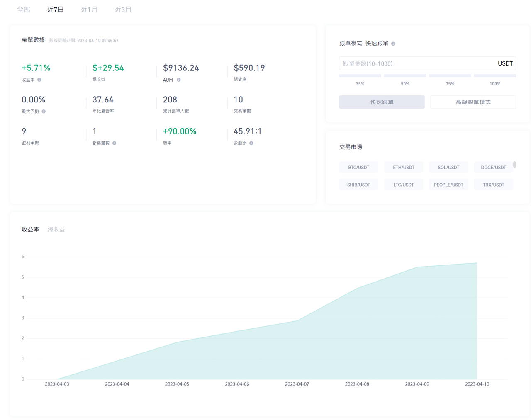Open 高級跟單模式 button
The image size is (531, 420).
coord(473,102)
